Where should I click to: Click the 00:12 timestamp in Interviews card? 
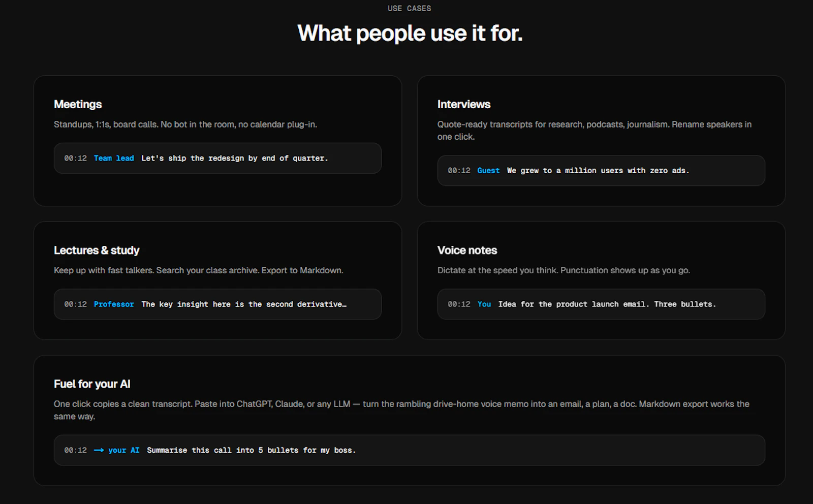point(459,171)
